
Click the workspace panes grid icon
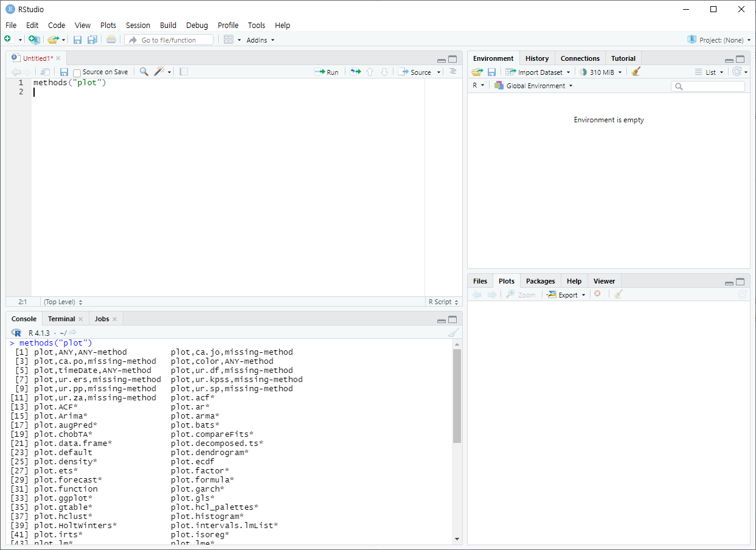pos(229,40)
